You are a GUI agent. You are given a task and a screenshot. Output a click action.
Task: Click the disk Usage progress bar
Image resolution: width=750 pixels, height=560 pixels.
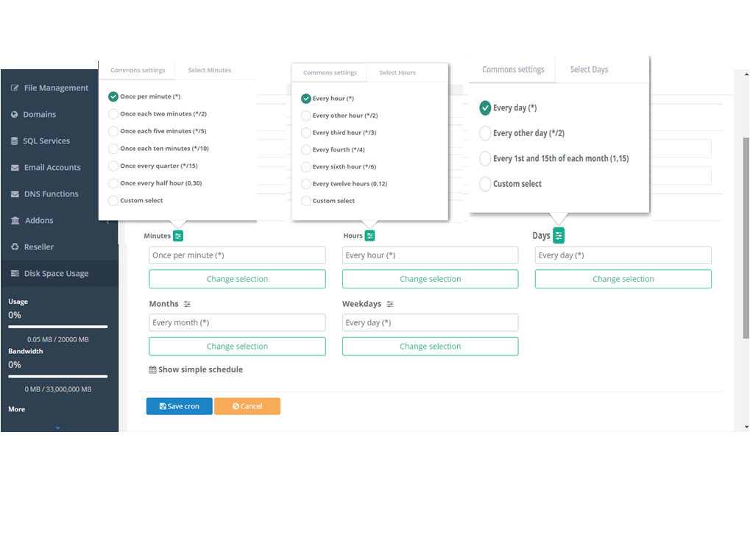[x=58, y=327]
